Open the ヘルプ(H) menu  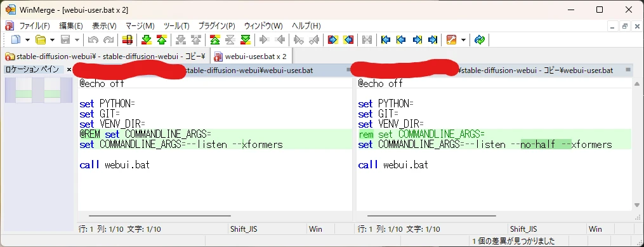306,25
